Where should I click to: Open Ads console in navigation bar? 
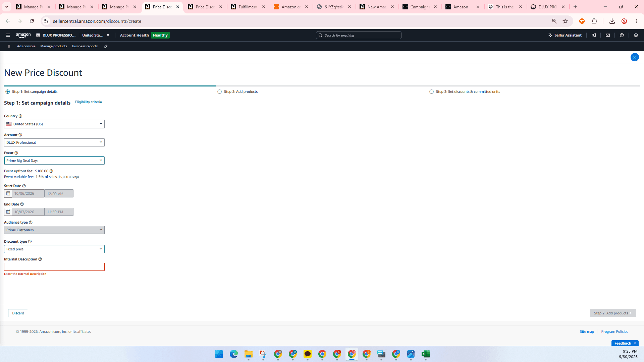(26, 46)
